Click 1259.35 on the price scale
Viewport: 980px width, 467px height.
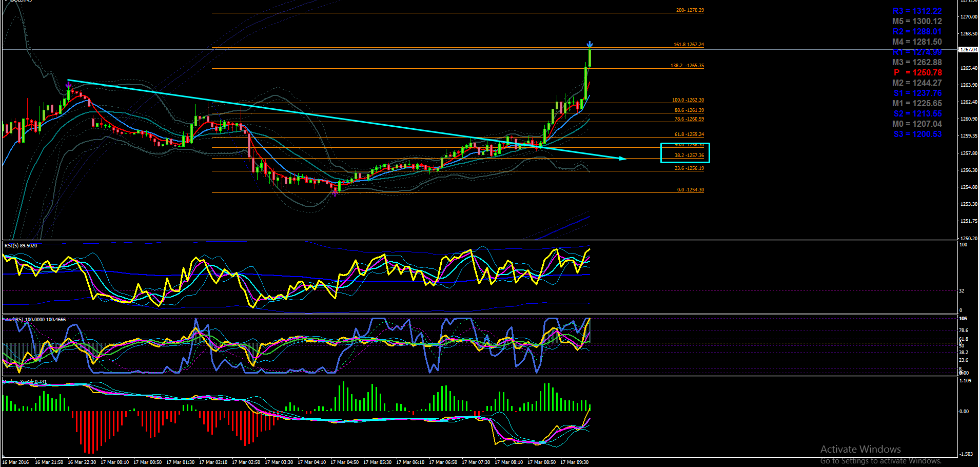(x=969, y=136)
